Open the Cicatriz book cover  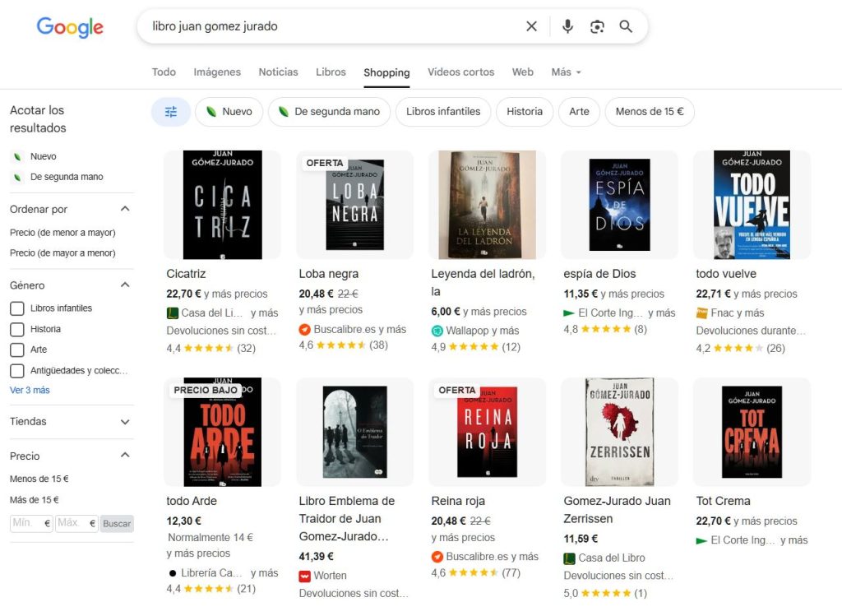(222, 205)
